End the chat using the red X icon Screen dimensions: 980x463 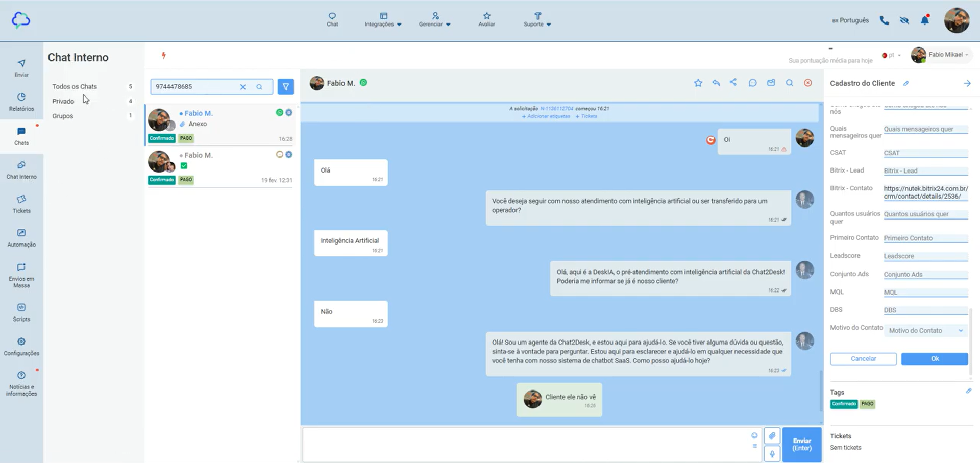click(x=808, y=82)
